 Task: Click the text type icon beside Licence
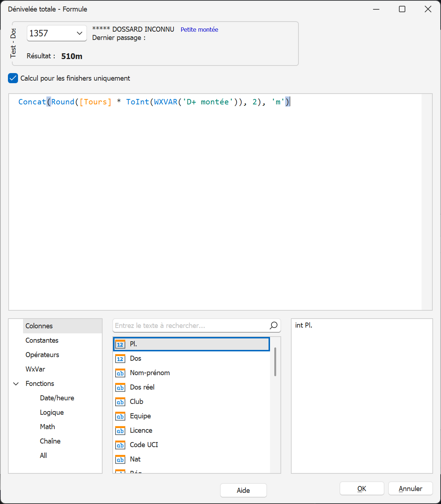pyautogui.click(x=120, y=431)
